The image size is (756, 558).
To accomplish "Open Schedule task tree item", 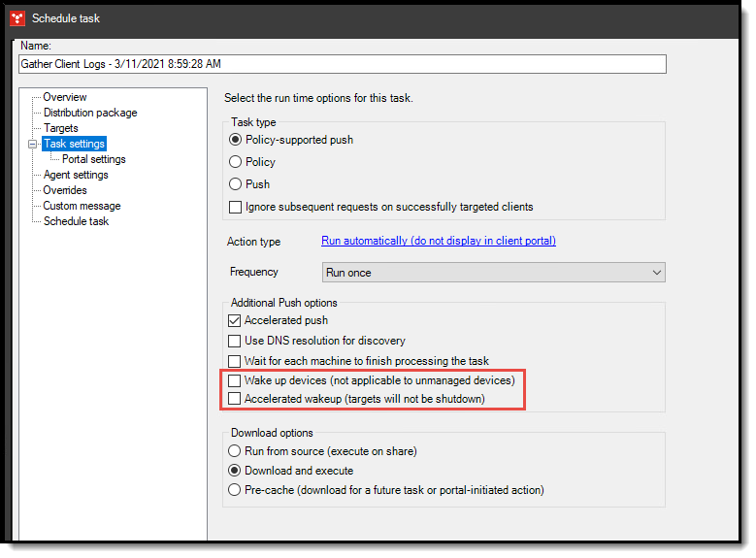I will point(76,221).
